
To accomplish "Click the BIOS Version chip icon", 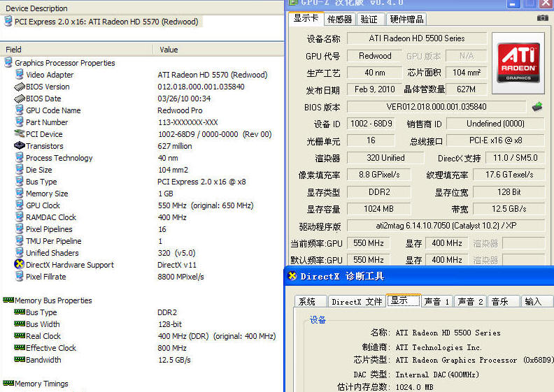I will 20,87.
